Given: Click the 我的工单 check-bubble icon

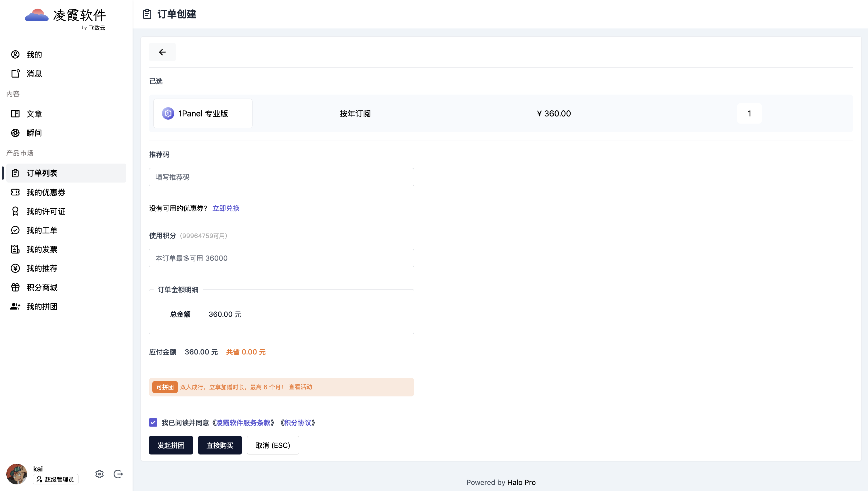Looking at the screenshot, I should point(15,230).
